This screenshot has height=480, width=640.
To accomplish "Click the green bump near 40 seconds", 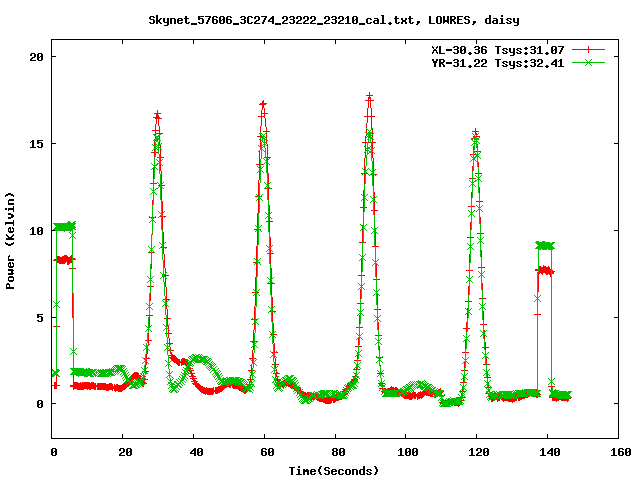I will click(x=198, y=359).
